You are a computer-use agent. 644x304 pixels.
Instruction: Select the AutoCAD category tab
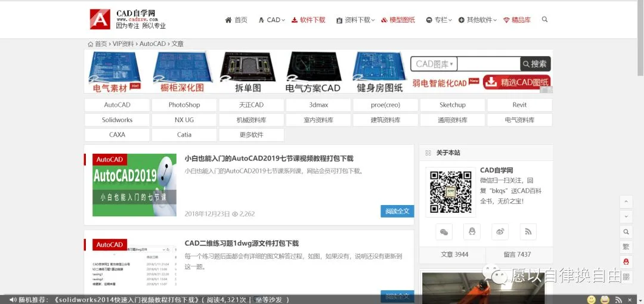click(117, 105)
